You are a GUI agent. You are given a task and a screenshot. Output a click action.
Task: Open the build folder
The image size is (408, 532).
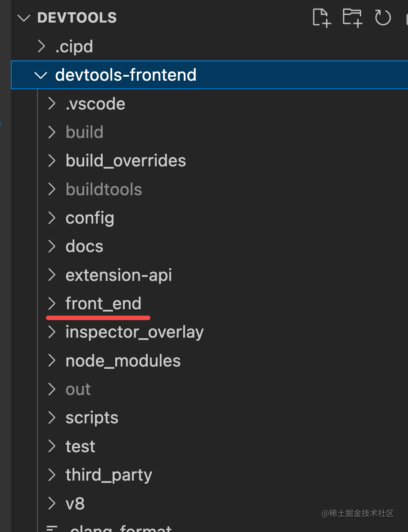coord(84,132)
